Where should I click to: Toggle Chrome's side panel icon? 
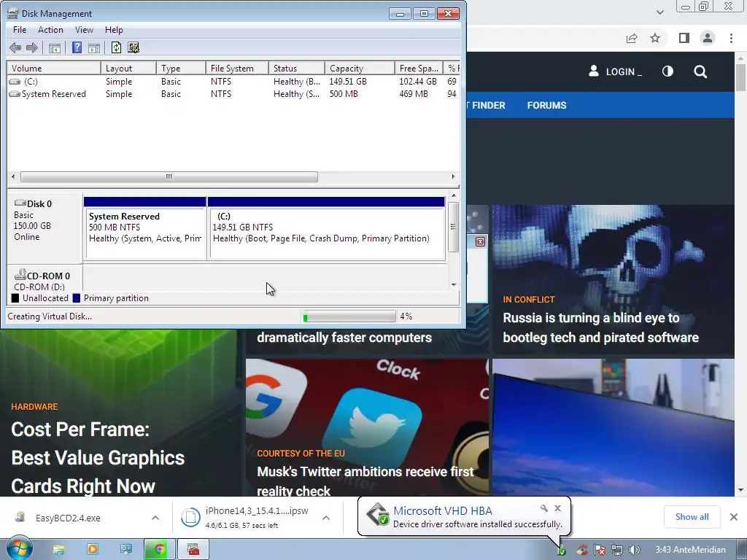coord(684,38)
